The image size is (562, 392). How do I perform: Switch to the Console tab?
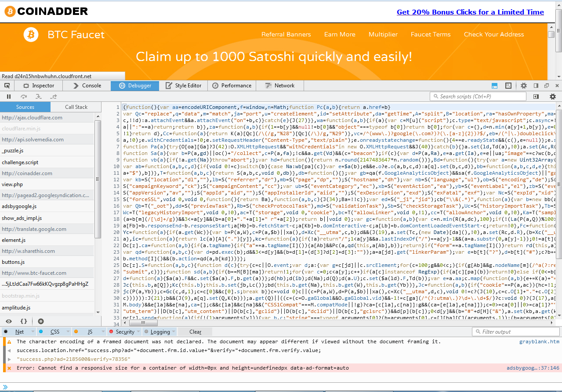[x=87, y=86]
